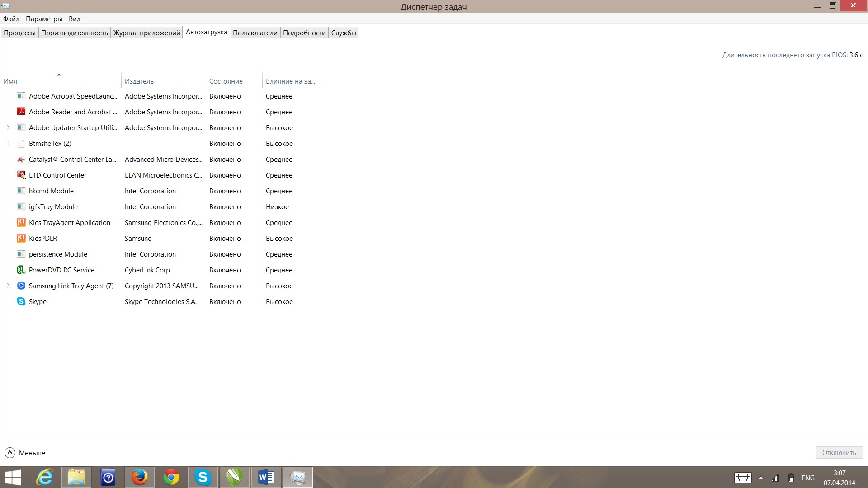
Task: Click the Samsung Link Tray Agent icon
Action: click(x=21, y=286)
